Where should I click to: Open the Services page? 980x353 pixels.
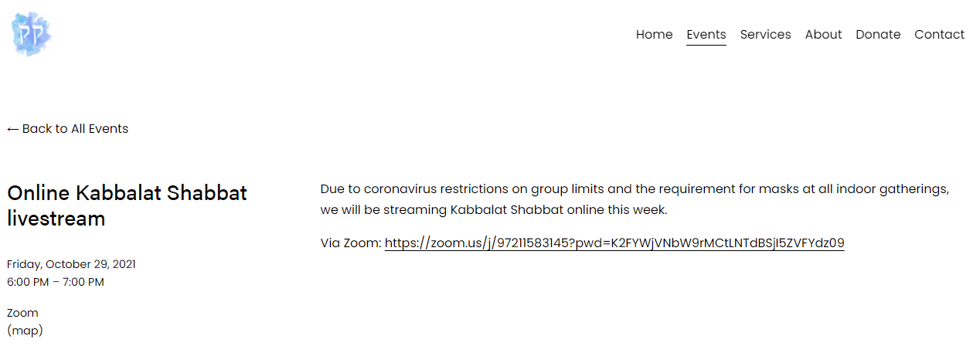(765, 35)
